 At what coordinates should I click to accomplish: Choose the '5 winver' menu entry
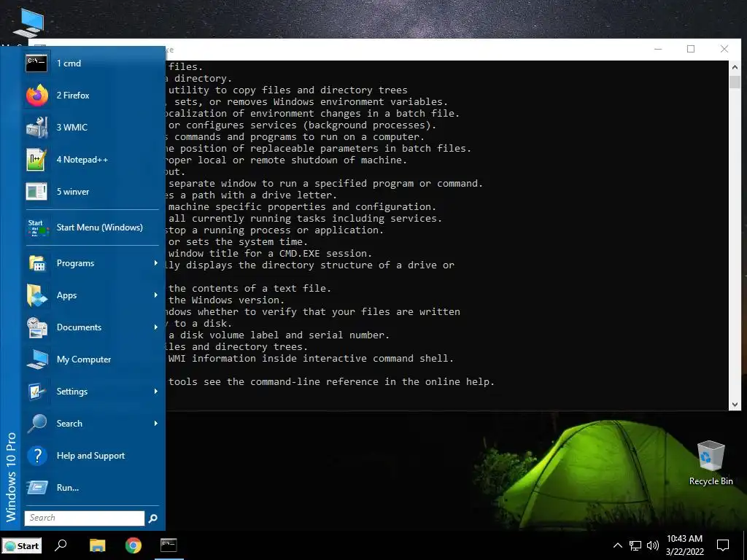(x=73, y=192)
